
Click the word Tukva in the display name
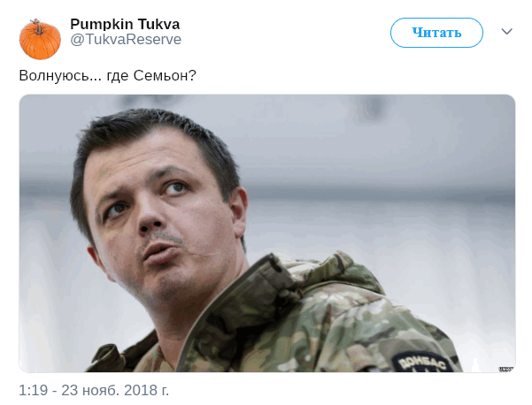[158, 24]
